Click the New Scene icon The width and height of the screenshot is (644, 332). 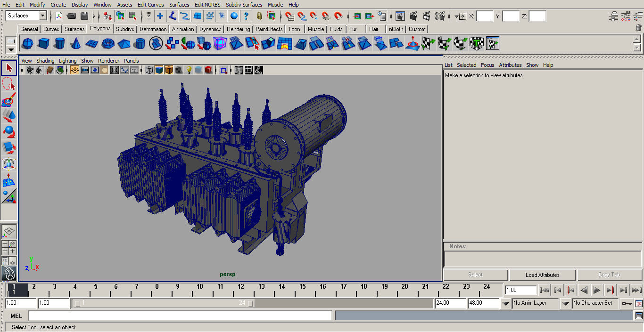[x=59, y=16]
